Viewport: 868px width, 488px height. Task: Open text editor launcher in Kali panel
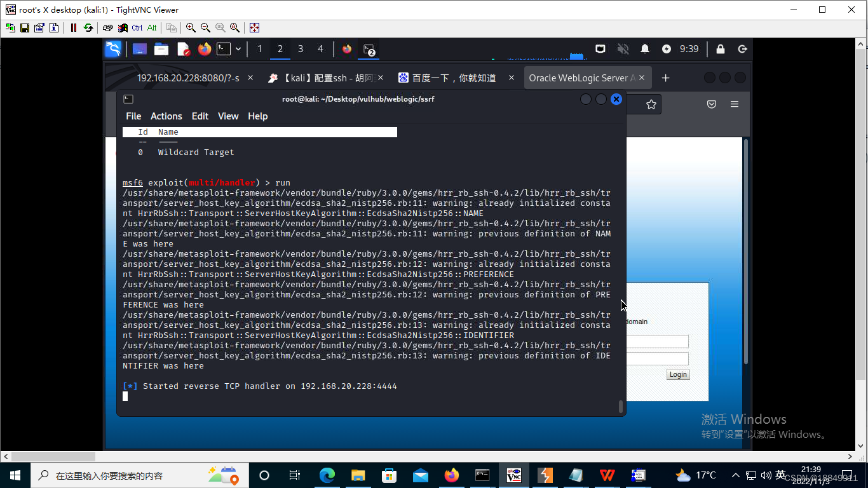click(183, 49)
